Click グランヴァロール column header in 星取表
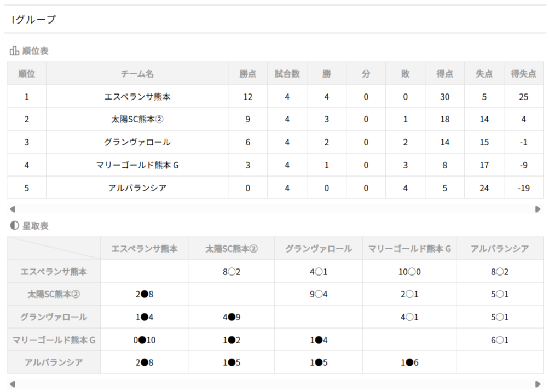549x392 pixels. (319, 249)
